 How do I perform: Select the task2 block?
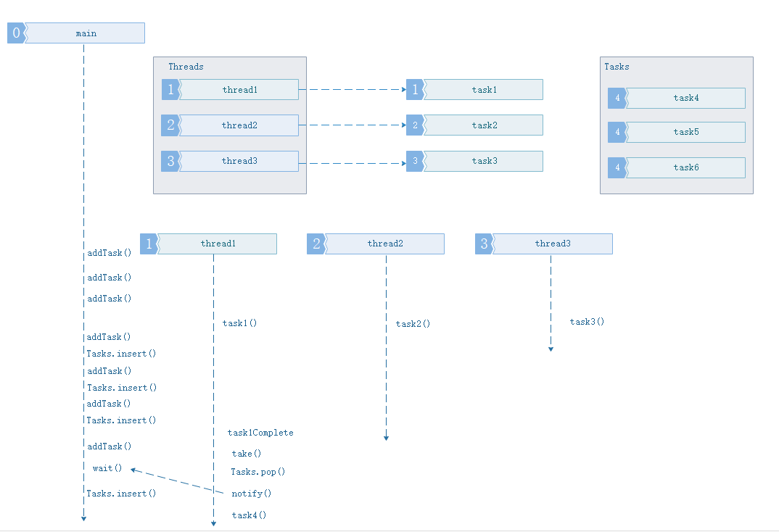point(483,125)
